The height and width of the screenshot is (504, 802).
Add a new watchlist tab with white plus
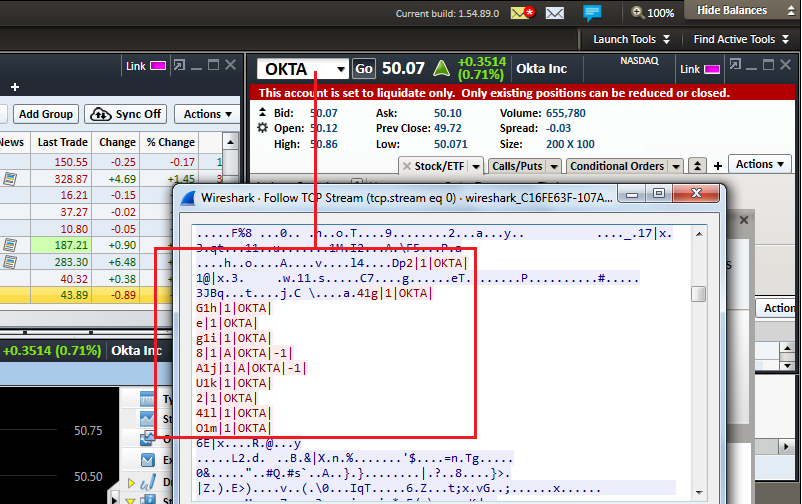pos(15,87)
